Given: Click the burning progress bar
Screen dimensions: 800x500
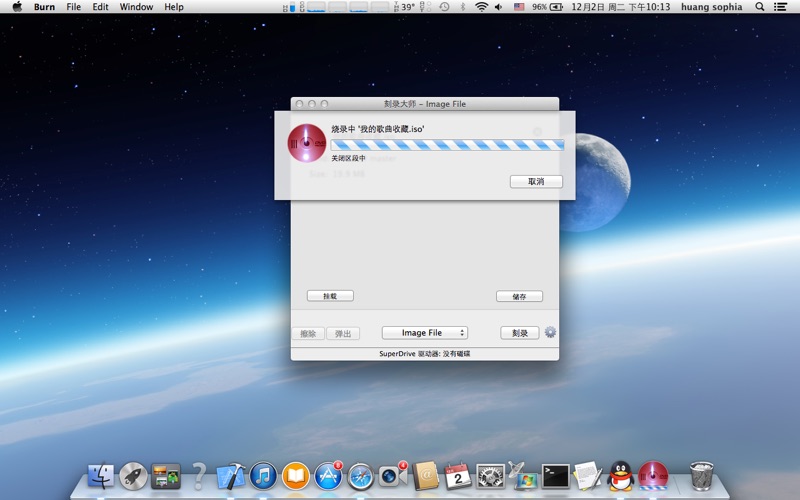Looking at the screenshot, I should [447, 145].
